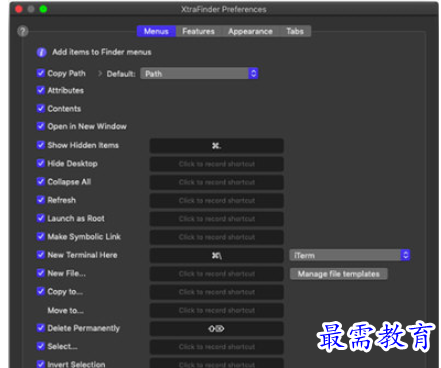Switch to the Menus tab

156,31
